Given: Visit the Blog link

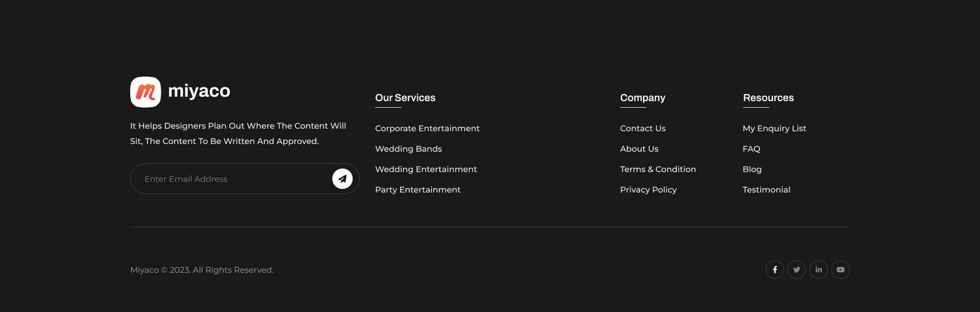Looking at the screenshot, I should tap(752, 169).
